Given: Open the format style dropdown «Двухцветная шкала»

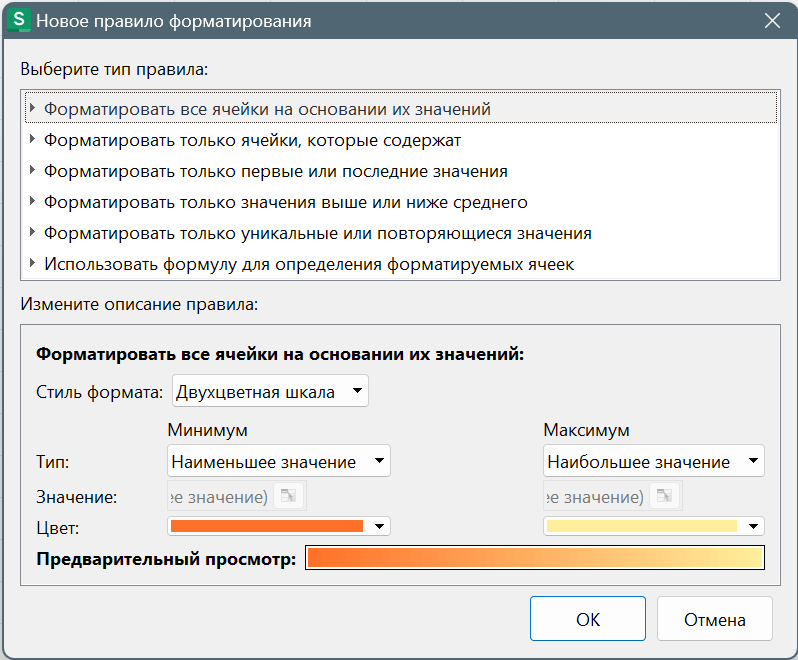Looking at the screenshot, I should (270, 392).
